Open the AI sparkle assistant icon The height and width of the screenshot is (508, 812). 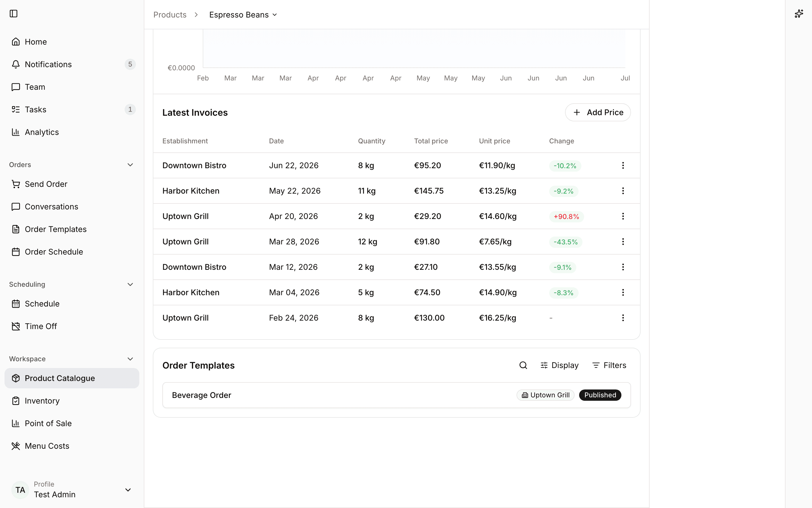tap(798, 14)
